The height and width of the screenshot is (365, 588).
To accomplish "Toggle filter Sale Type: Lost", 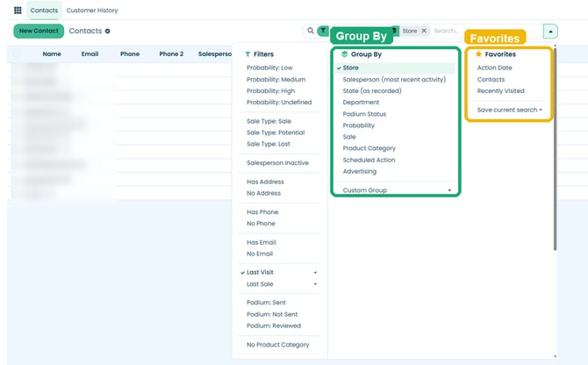I will click(269, 144).
